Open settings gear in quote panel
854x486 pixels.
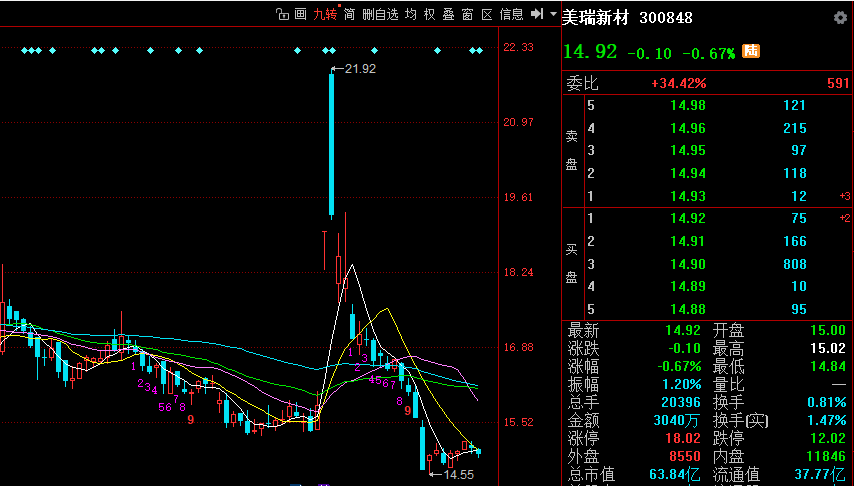tap(840, 18)
